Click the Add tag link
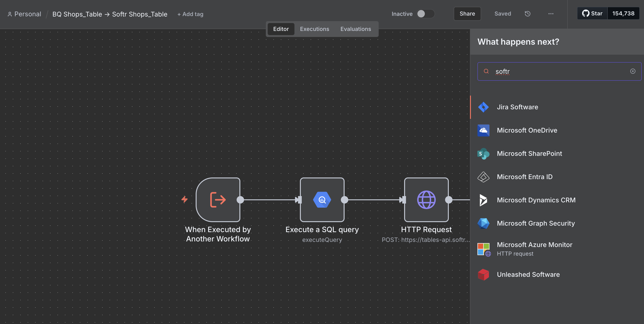The image size is (644, 324). pyautogui.click(x=190, y=14)
